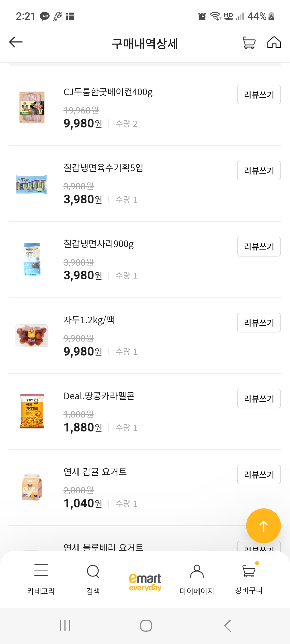The image size is (290, 644).
Task: Open the plum 자두 product thumbnail
Action: click(x=32, y=335)
